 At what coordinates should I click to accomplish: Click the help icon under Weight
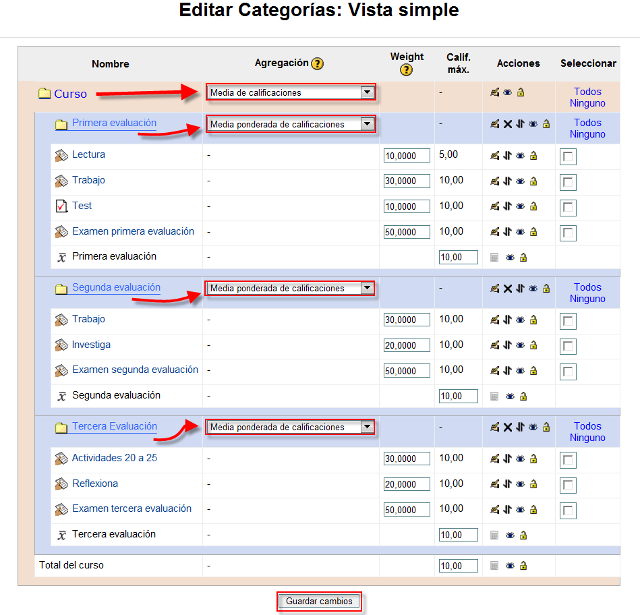click(406, 70)
